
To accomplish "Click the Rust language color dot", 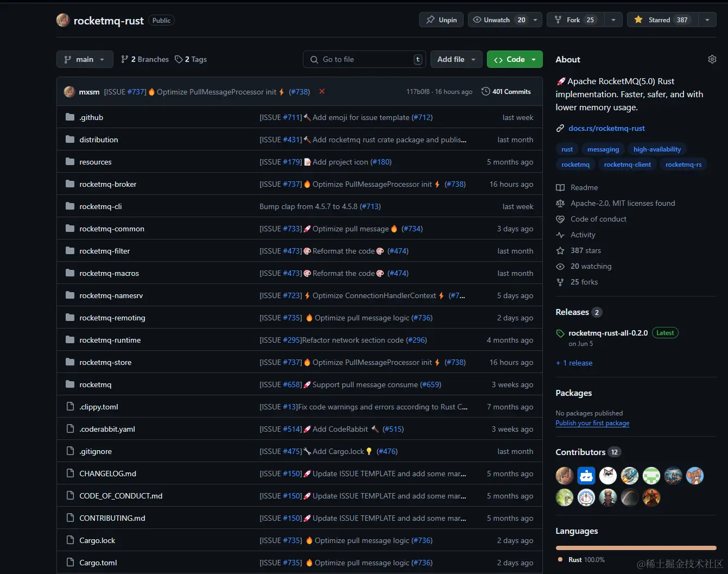I will pyautogui.click(x=560, y=559).
